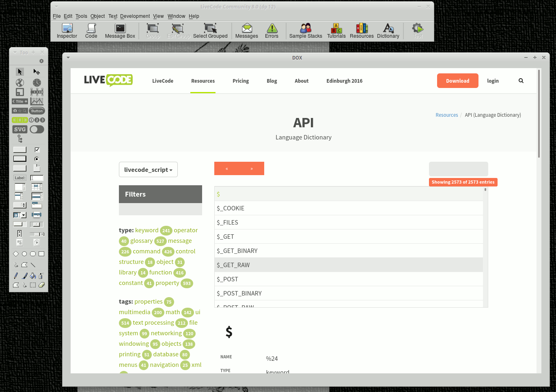Launch Tutorials from the toolbar
Viewport: 556px width, 392px height.
pos(336,31)
